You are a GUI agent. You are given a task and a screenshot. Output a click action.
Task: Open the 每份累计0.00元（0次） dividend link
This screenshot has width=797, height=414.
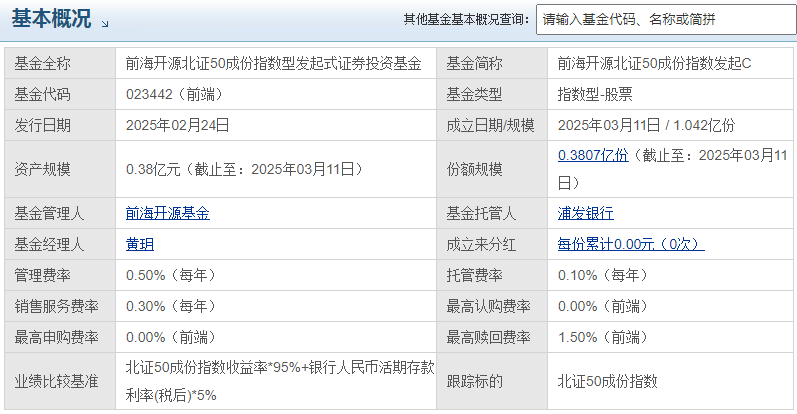click(631, 244)
